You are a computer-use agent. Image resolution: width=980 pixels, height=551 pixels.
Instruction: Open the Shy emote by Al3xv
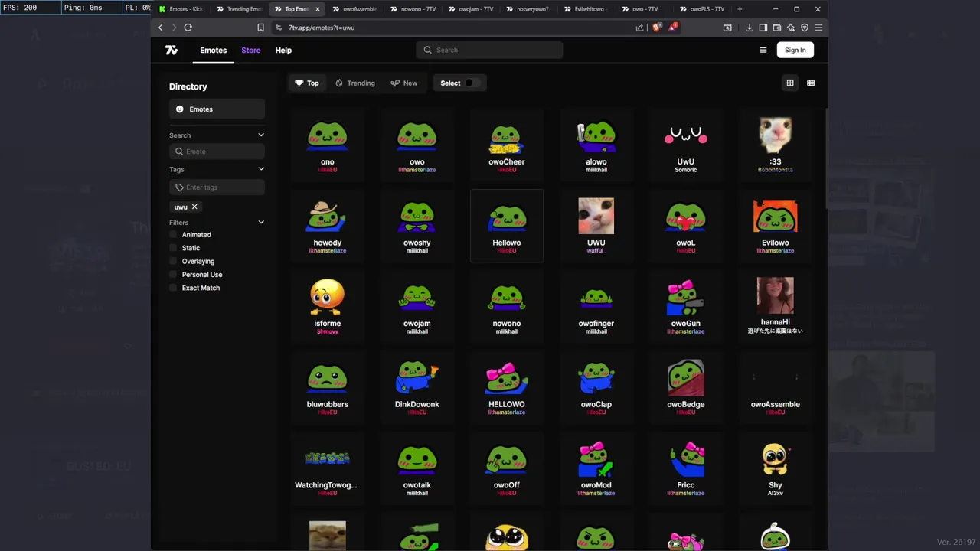click(775, 468)
